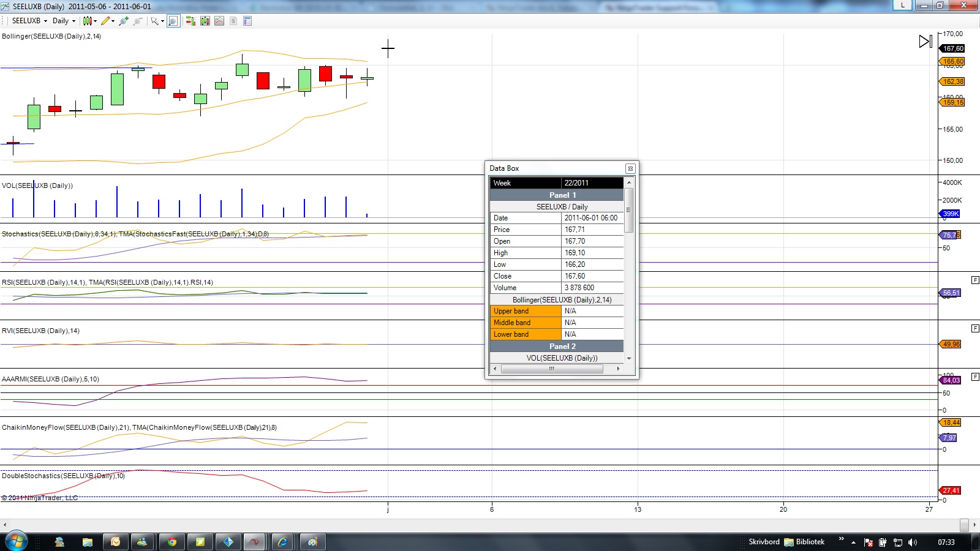The image size is (980, 551).
Task: Open the chart trader icon
Action: (x=190, y=21)
